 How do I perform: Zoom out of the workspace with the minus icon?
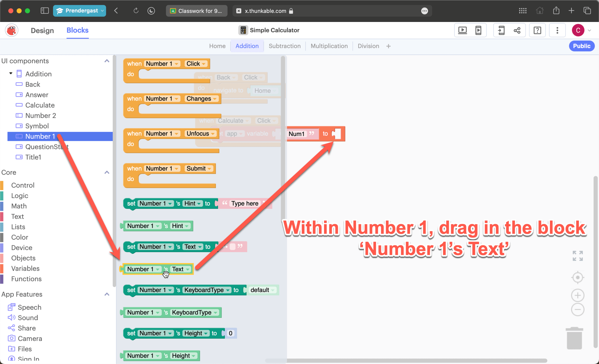(577, 310)
